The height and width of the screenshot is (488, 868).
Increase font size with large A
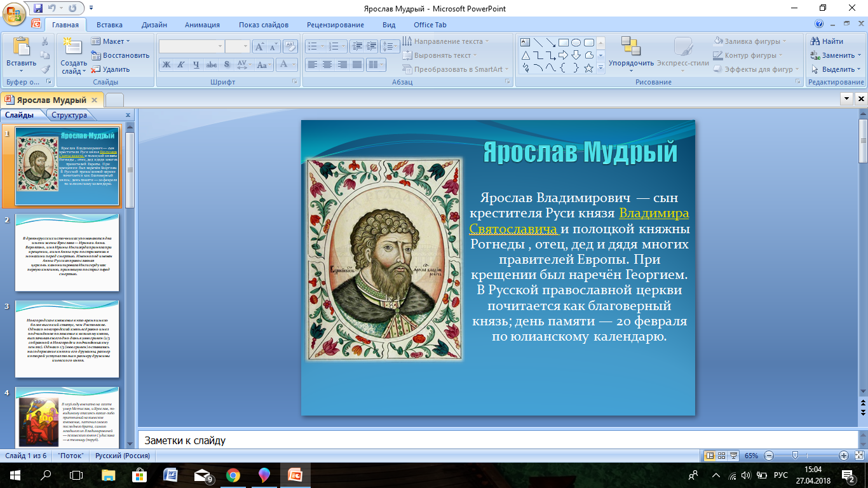tap(259, 46)
